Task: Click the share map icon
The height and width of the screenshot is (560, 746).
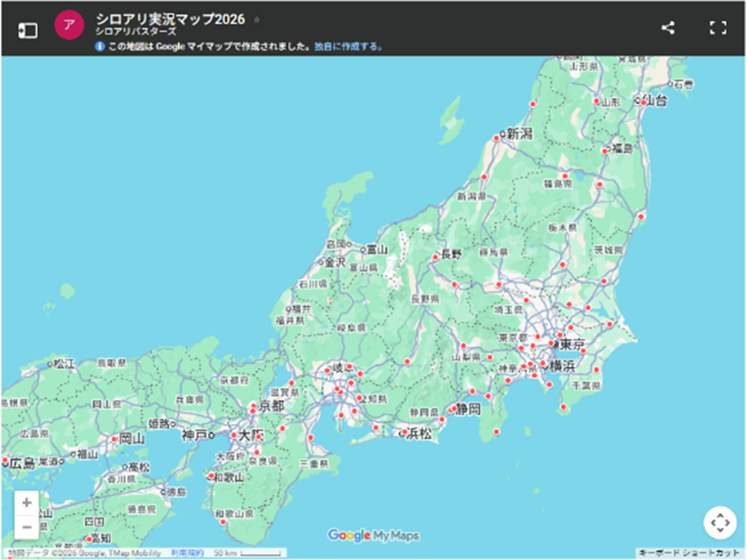Action: point(668,28)
